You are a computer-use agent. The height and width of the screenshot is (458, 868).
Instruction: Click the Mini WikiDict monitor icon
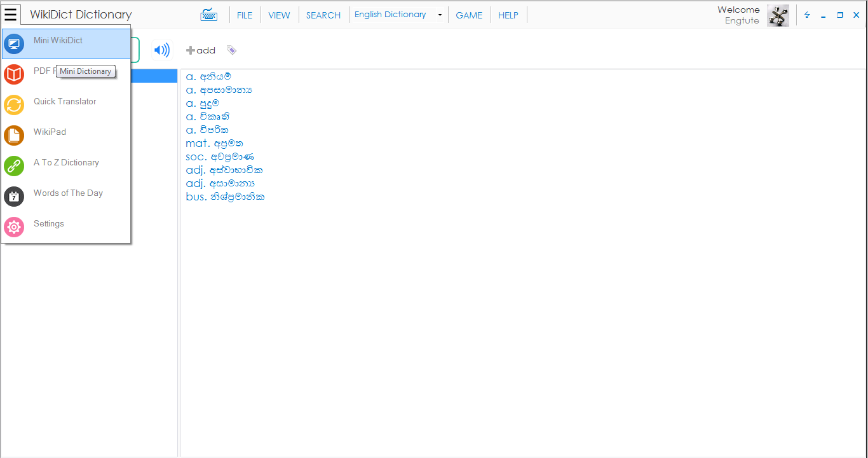[14, 44]
